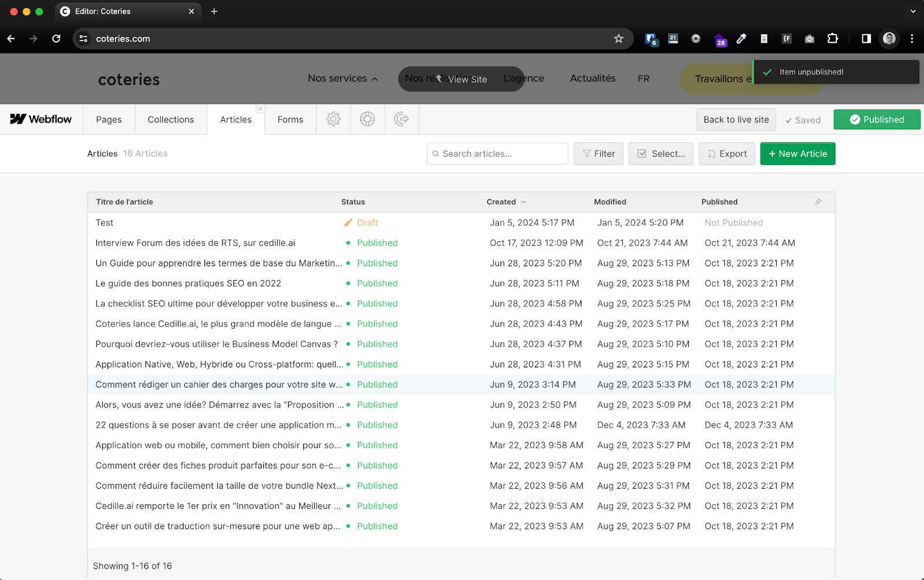Open the Filter options
This screenshot has width=924, height=580.
coord(598,154)
